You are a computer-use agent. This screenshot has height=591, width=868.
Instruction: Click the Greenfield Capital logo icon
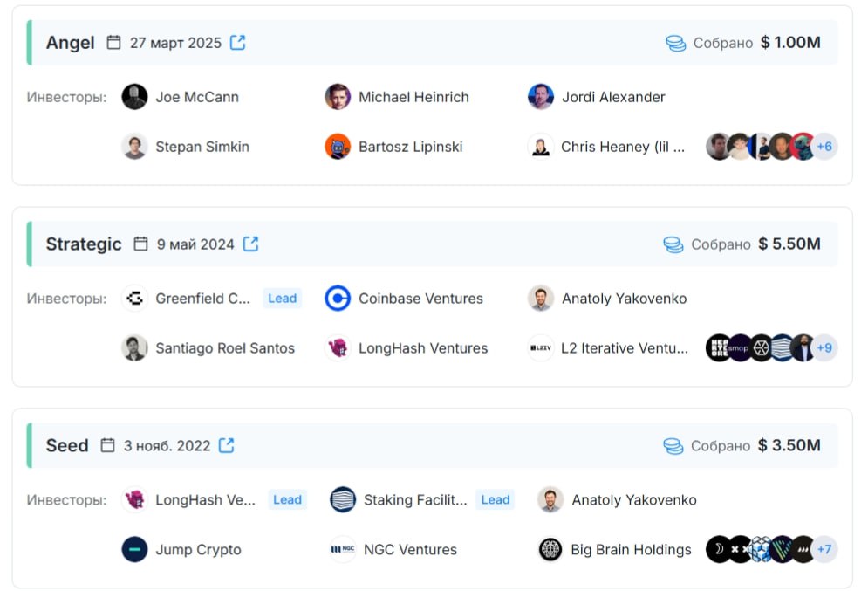tap(134, 299)
